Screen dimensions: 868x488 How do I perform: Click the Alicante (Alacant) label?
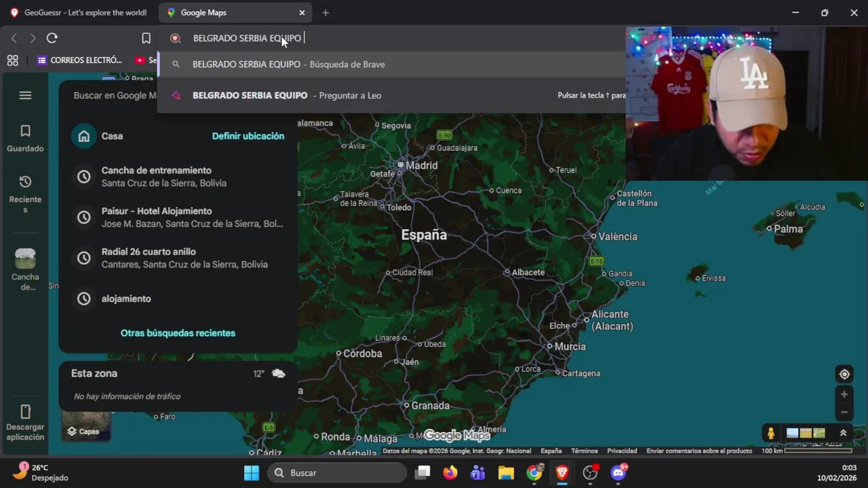(x=612, y=321)
